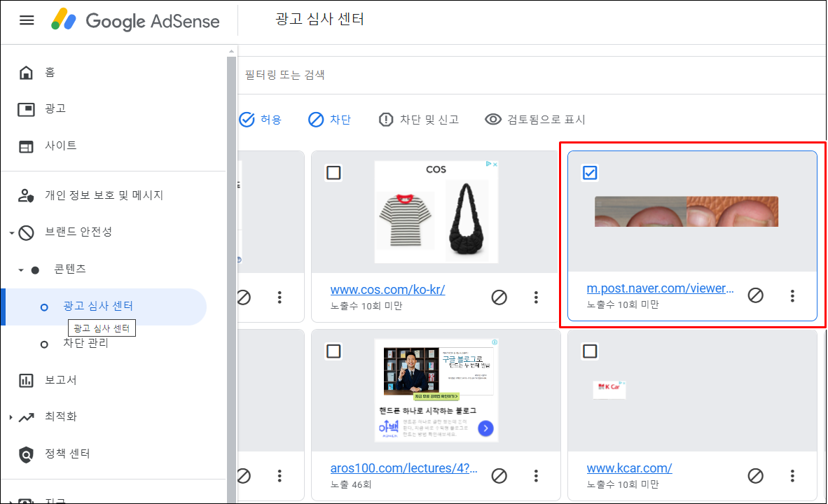Select the 정책 센터 policy icon
The height and width of the screenshot is (504, 828).
(25, 454)
